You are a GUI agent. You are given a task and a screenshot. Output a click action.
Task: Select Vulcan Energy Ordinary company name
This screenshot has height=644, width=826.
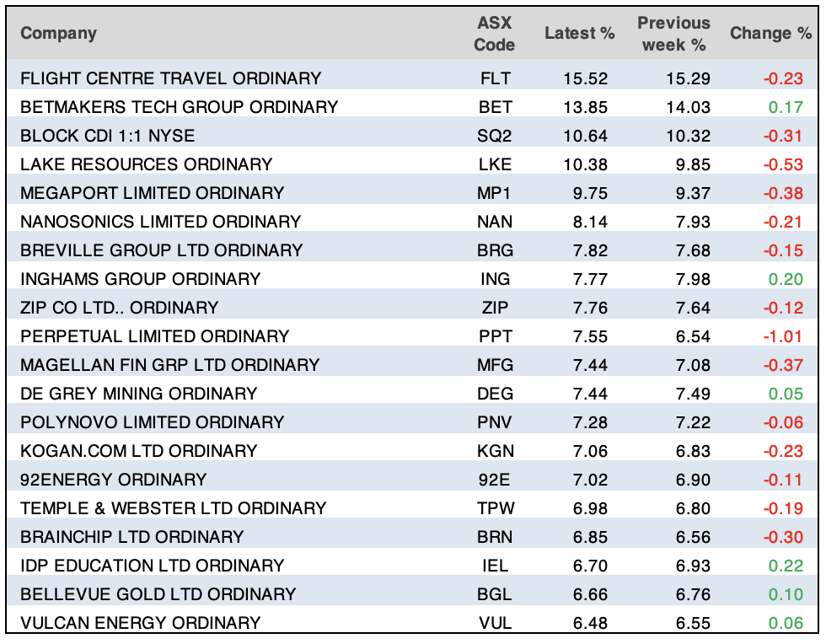click(x=140, y=623)
